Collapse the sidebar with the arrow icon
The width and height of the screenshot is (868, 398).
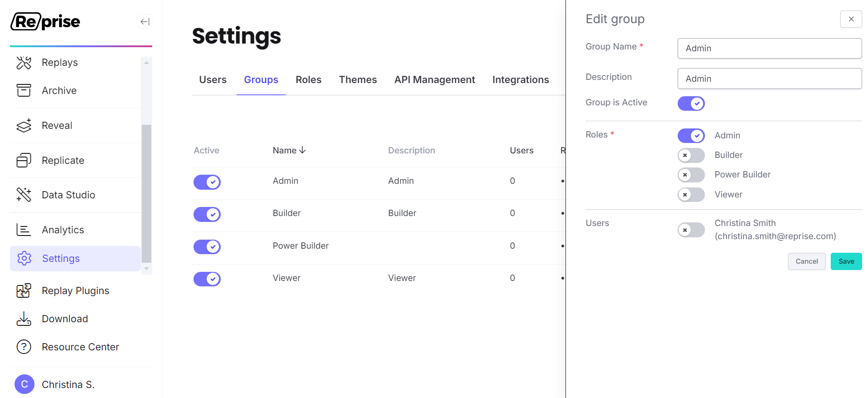tap(144, 22)
